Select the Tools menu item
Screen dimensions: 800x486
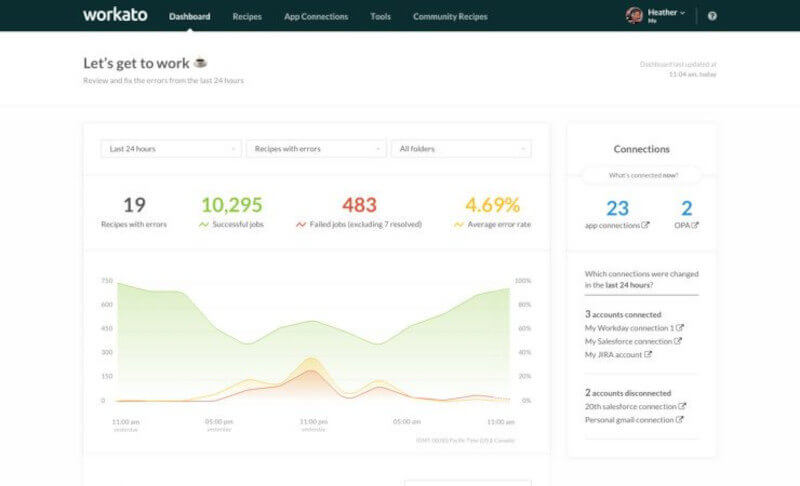click(x=380, y=17)
